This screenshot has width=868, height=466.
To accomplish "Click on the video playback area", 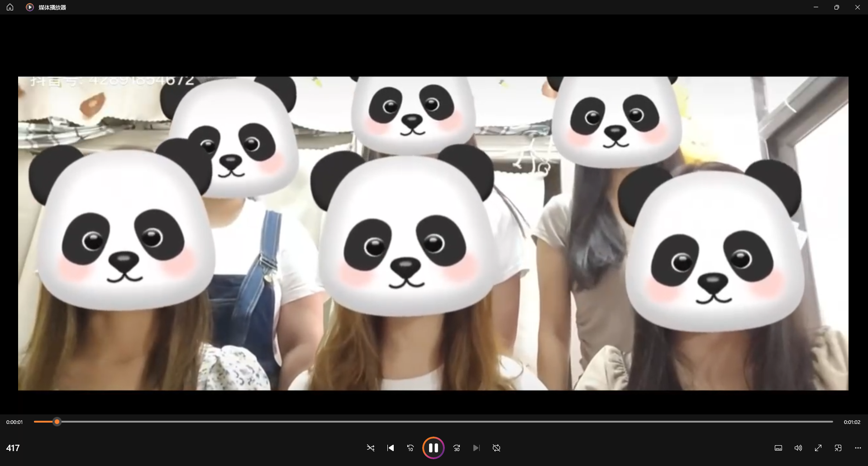I will point(433,233).
